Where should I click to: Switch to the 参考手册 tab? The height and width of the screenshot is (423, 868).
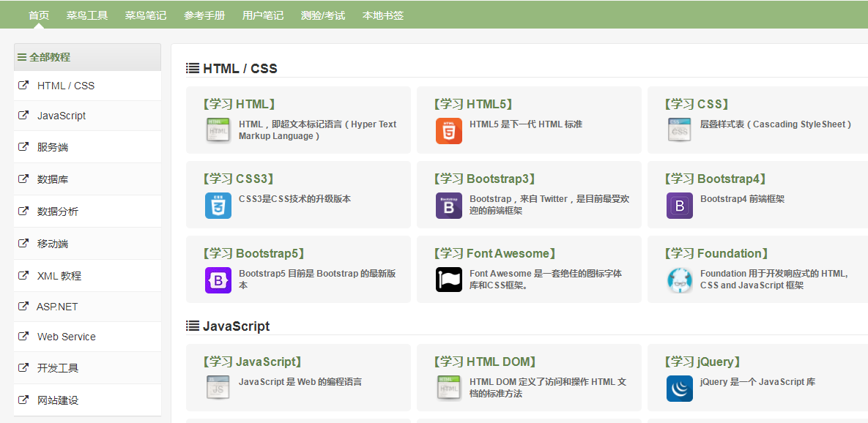204,15
